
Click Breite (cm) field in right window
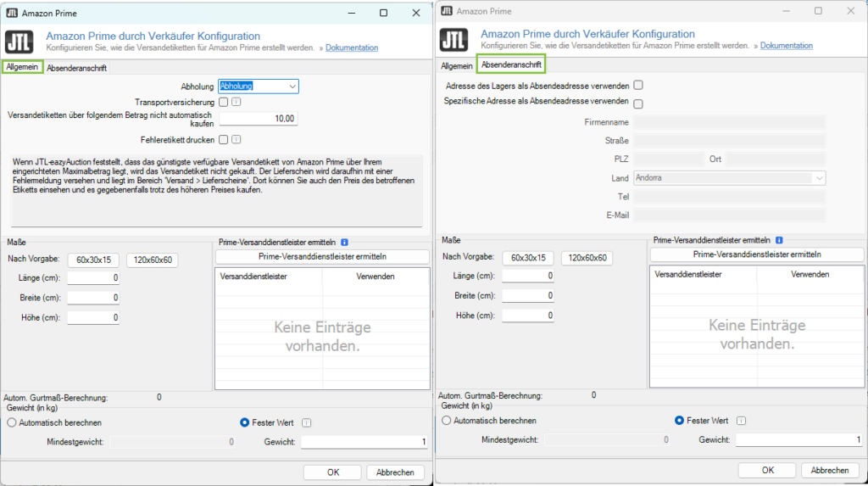528,295
